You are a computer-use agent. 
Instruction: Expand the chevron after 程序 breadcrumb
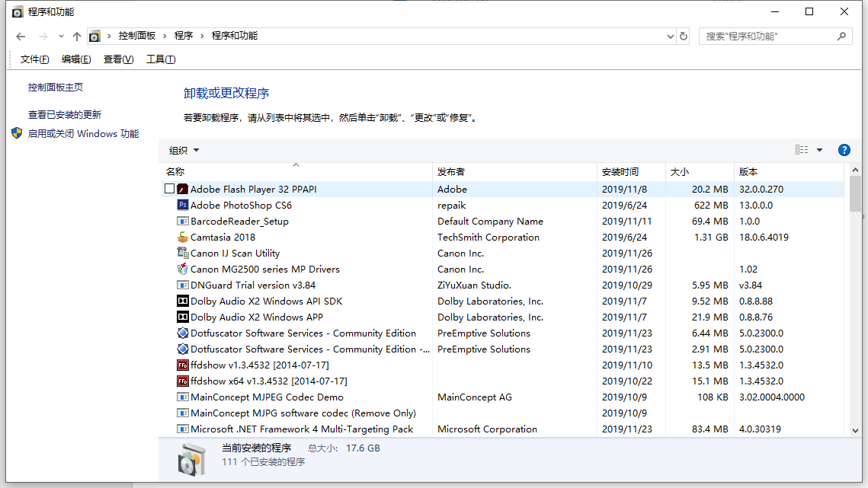click(x=202, y=36)
